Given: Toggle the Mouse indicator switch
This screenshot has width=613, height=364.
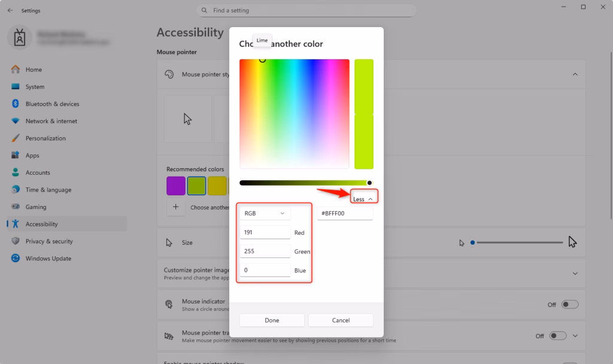Looking at the screenshot, I should tap(569, 305).
